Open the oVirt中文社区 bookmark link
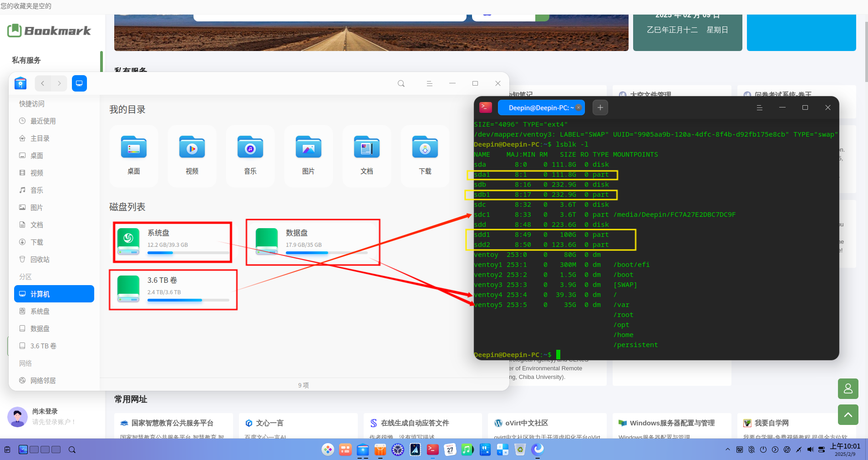868x460 pixels. (527, 423)
